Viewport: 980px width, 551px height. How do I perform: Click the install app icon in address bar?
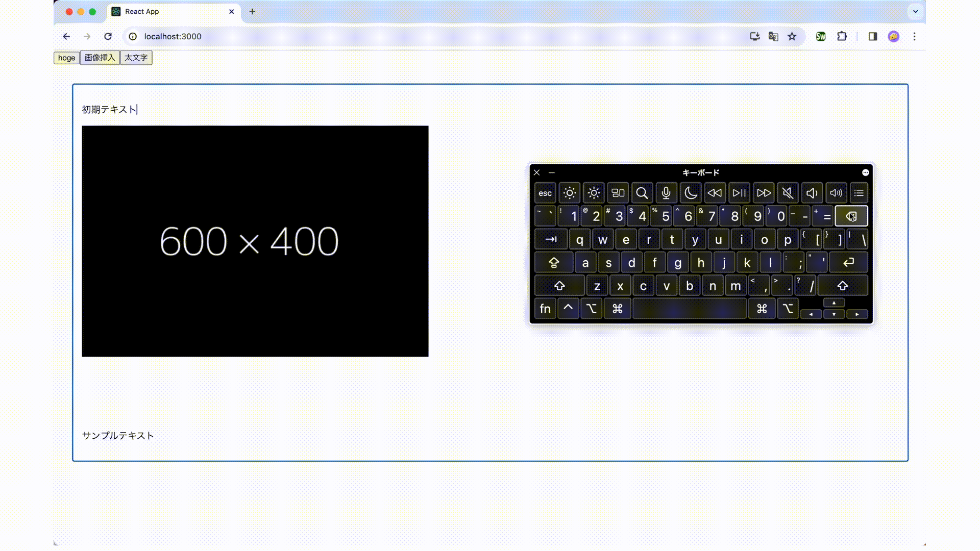click(x=754, y=36)
